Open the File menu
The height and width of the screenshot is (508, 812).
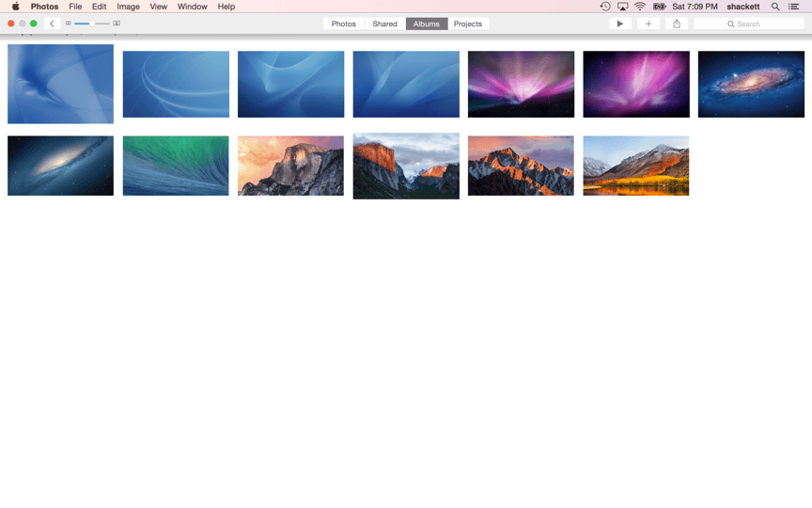pos(75,7)
